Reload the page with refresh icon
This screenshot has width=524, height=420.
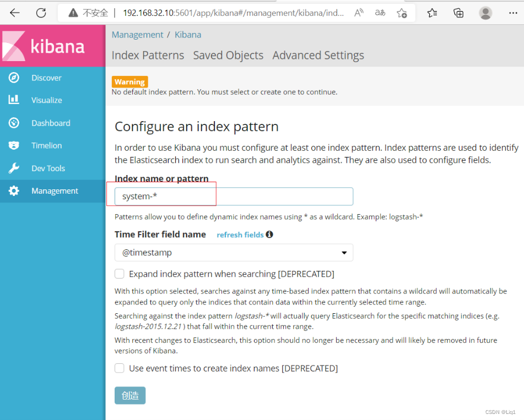(x=41, y=13)
